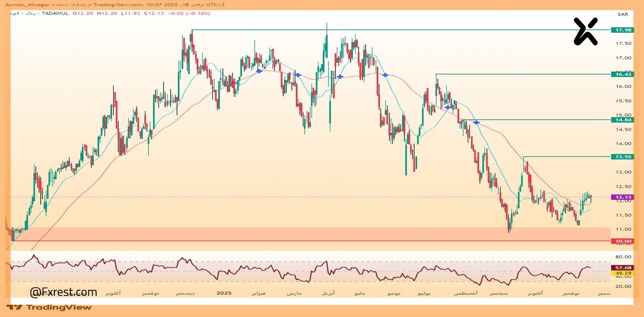Select the orange support zone rectangle
This screenshot has width=644, height=317.
tap(302, 234)
